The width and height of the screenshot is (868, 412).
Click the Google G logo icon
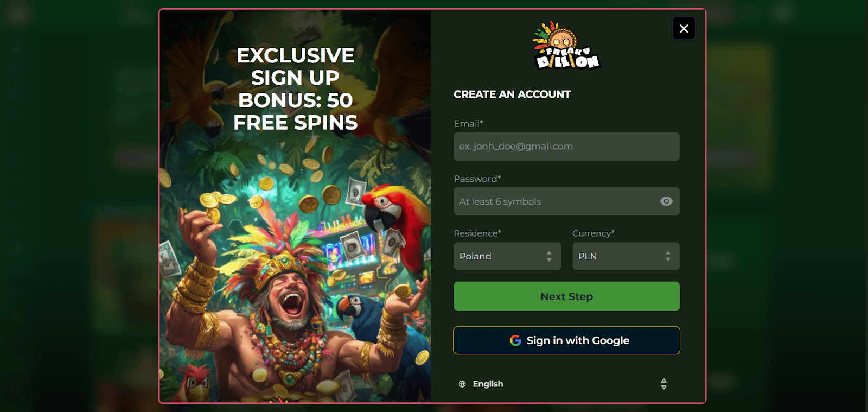coord(515,340)
